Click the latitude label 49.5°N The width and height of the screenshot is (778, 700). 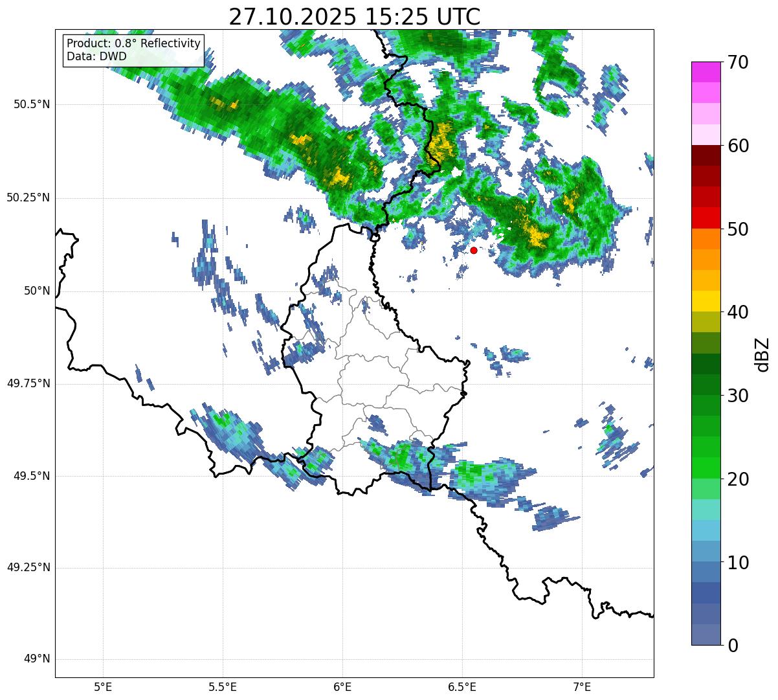click(x=32, y=476)
